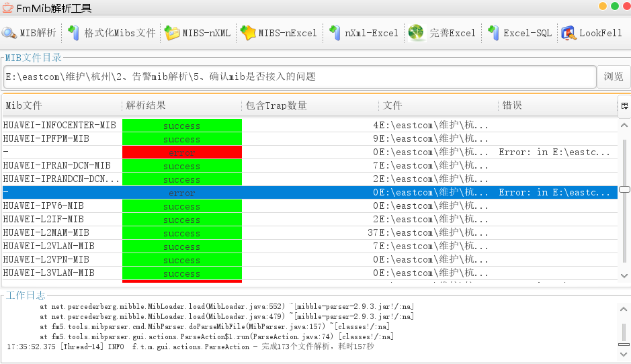Click the MibParser.doParseMibFile log line
The height and width of the screenshot is (364, 631).
click(215, 326)
